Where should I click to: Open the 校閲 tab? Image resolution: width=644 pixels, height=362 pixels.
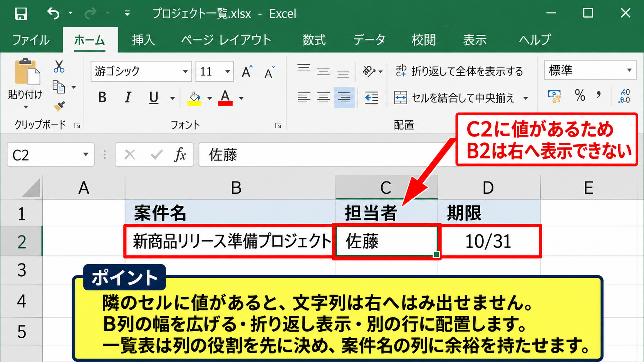[x=424, y=40]
